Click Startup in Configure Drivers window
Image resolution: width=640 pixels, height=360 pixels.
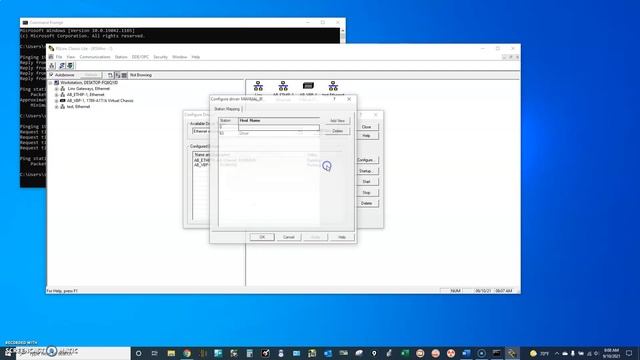pos(366,171)
